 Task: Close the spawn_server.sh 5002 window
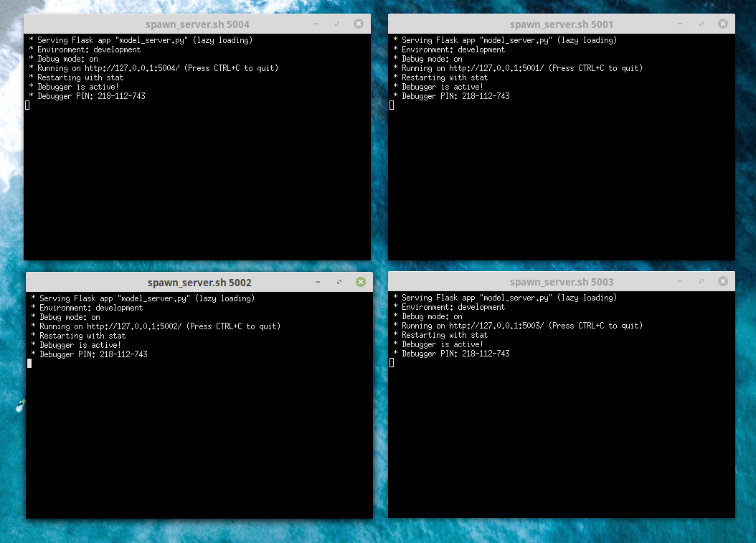360,282
